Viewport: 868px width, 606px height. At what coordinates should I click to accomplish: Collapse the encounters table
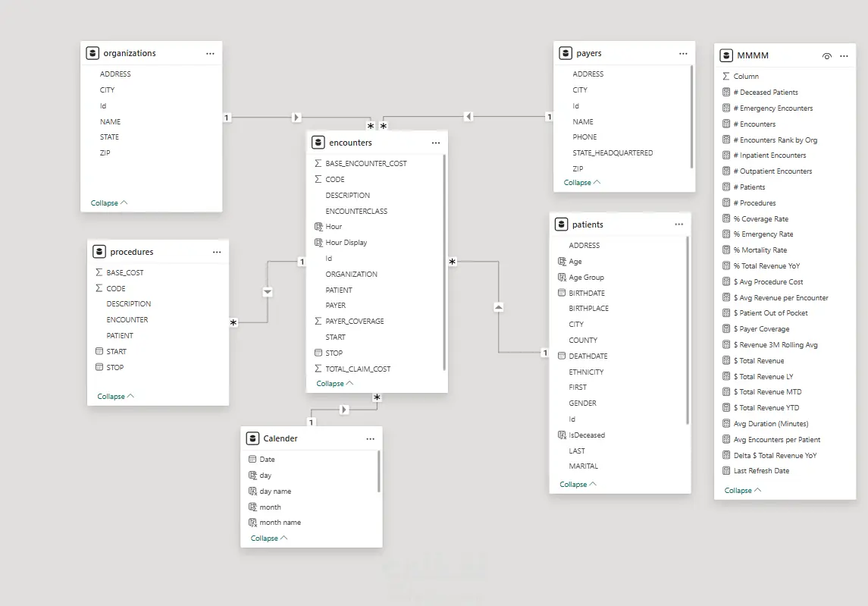pos(334,384)
